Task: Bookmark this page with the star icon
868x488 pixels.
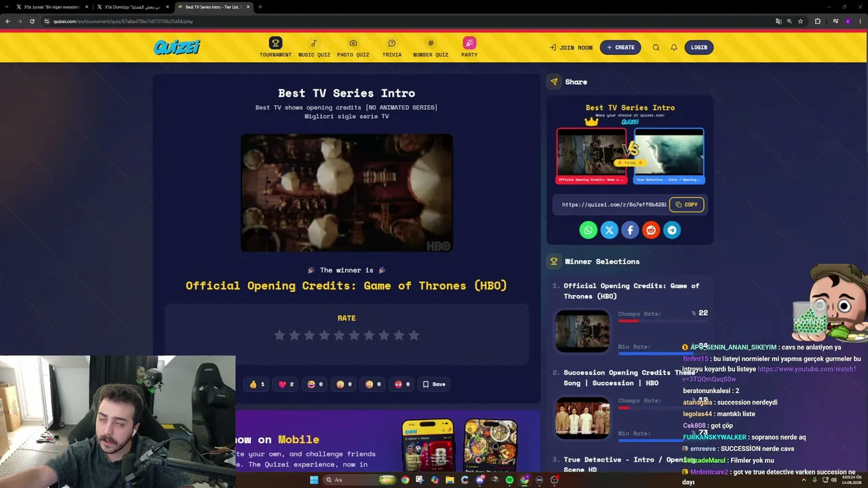Action: (801, 21)
